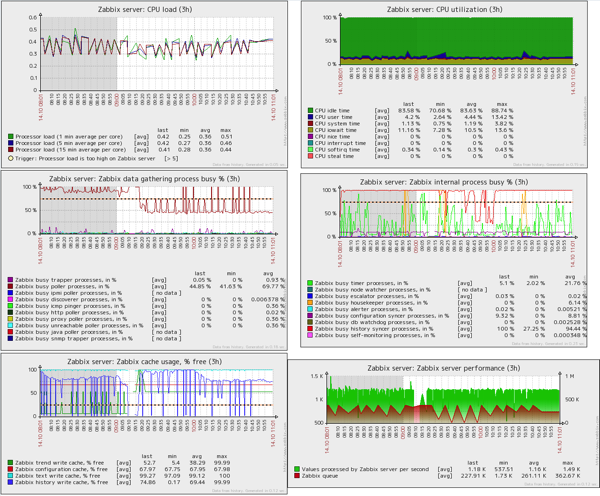Click the cyan swatch for busy unreachable poller processes
The image size is (600, 496).
click(10, 326)
